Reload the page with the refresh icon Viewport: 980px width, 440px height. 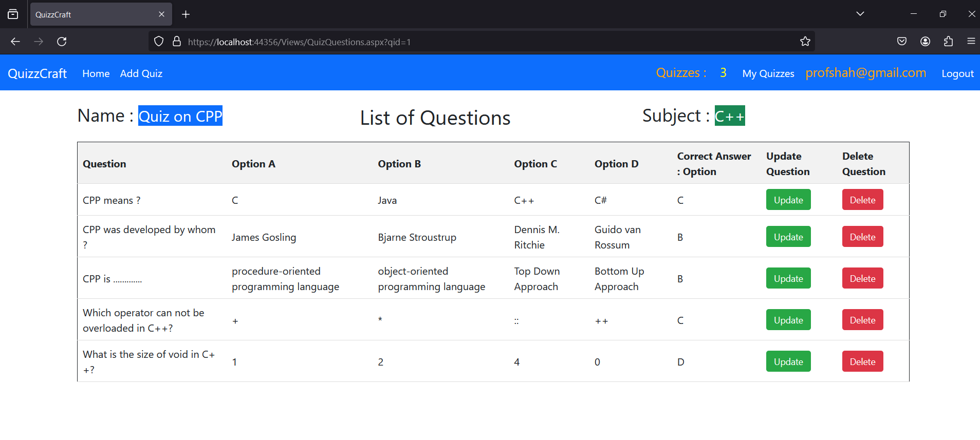coord(62,42)
